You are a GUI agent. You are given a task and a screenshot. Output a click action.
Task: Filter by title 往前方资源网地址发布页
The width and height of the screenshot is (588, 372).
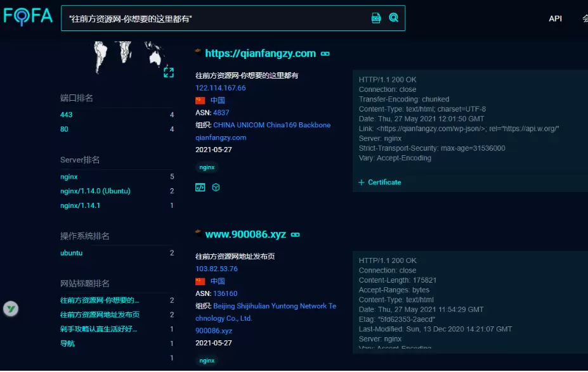pos(100,315)
